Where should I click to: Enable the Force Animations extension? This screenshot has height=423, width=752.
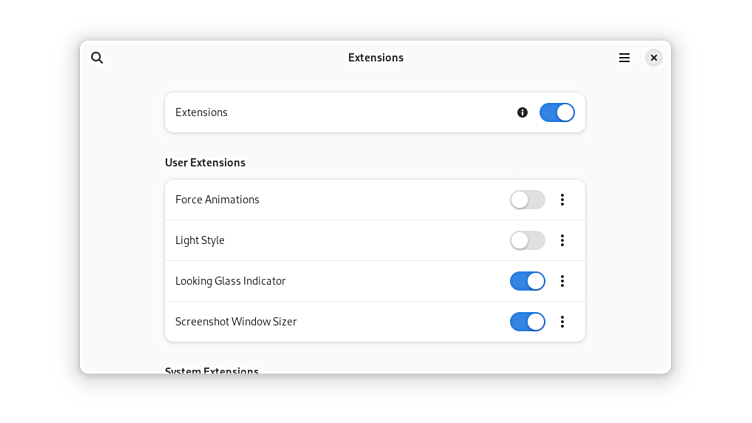pyautogui.click(x=527, y=200)
